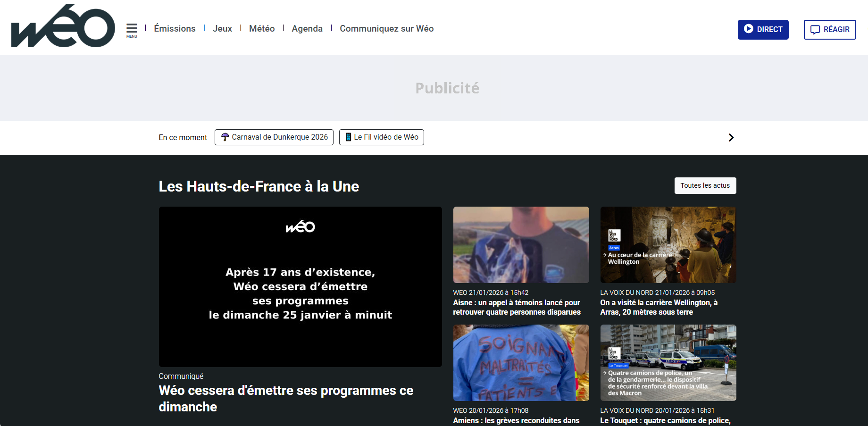Open the hamburger MENU icon
The width and height of the screenshot is (868, 426).
[x=132, y=29]
